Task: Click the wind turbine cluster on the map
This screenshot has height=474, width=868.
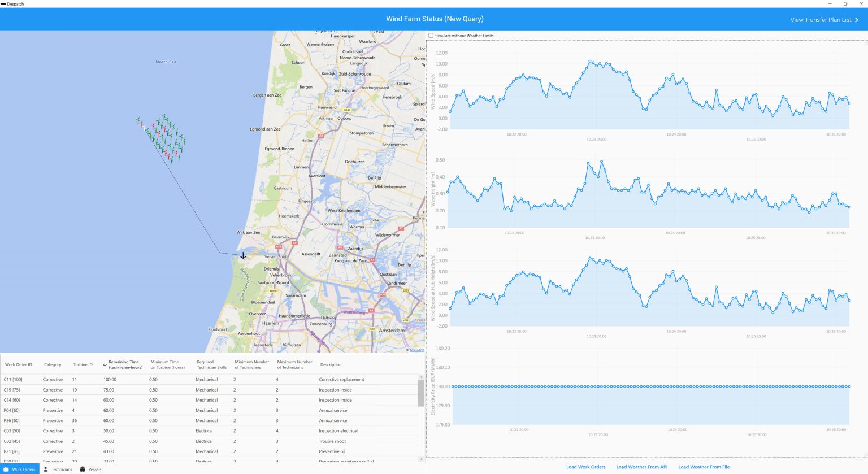Action: (x=163, y=137)
